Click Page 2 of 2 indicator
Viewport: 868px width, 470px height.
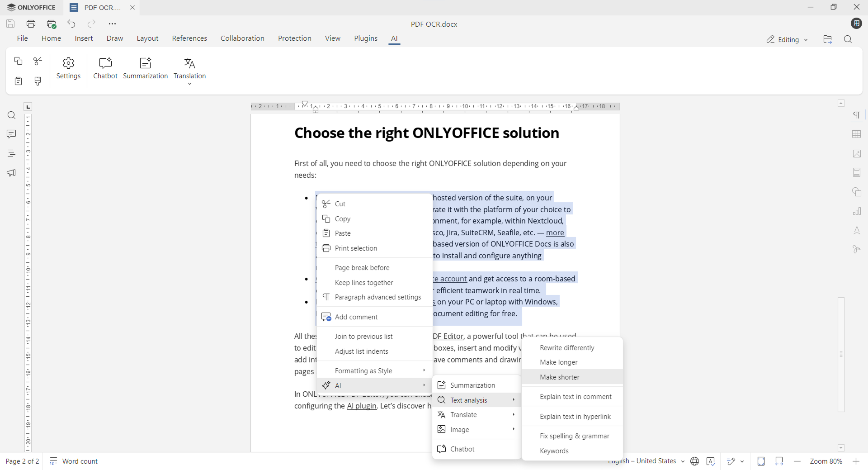(22, 461)
